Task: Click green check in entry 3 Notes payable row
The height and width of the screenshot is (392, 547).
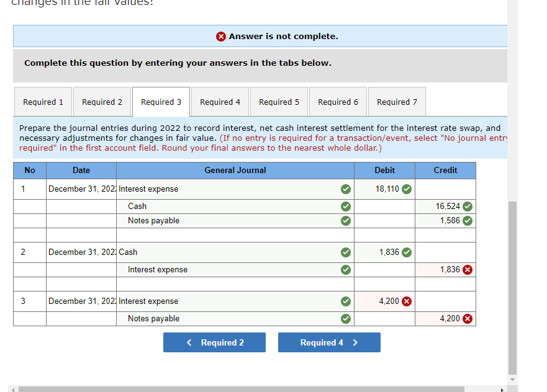Action: click(x=346, y=318)
